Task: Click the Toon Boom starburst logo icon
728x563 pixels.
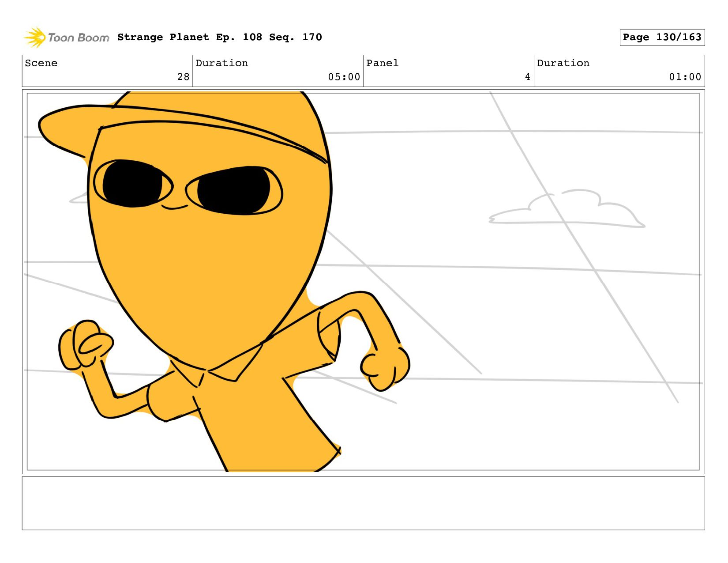Action: 34,37
